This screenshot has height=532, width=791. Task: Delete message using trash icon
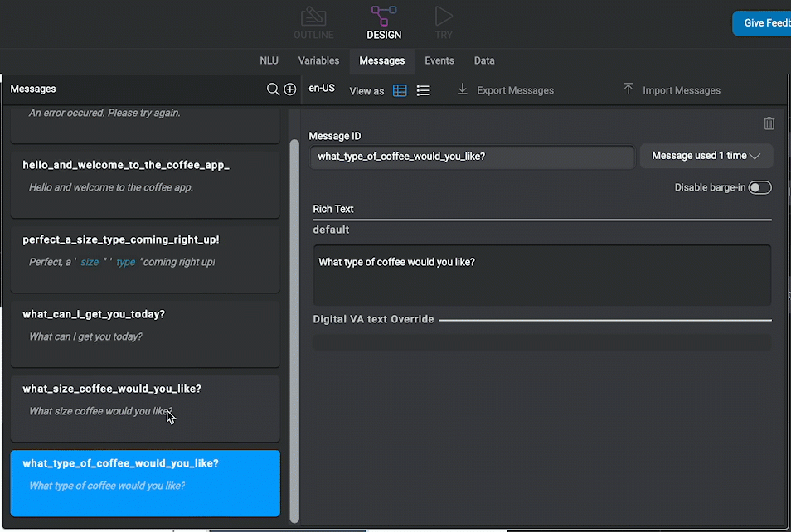click(769, 123)
